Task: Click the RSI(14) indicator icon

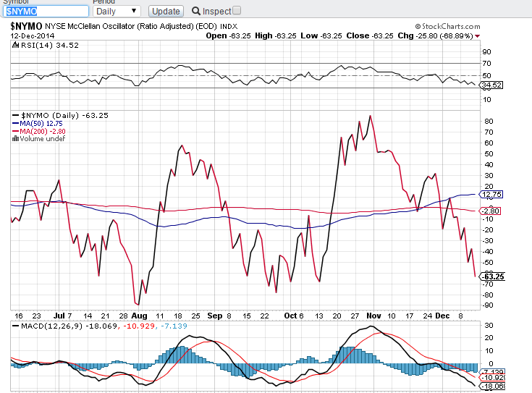Action: [x=15, y=45]
